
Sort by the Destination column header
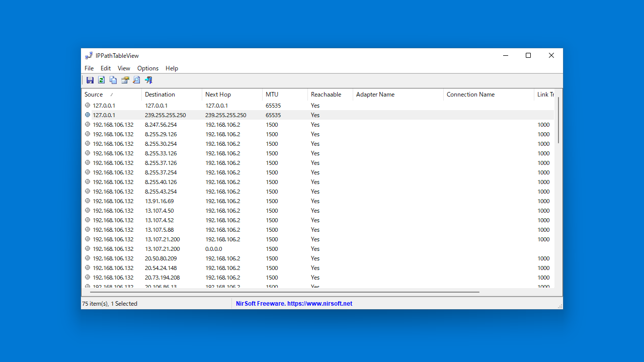[172, 95]
